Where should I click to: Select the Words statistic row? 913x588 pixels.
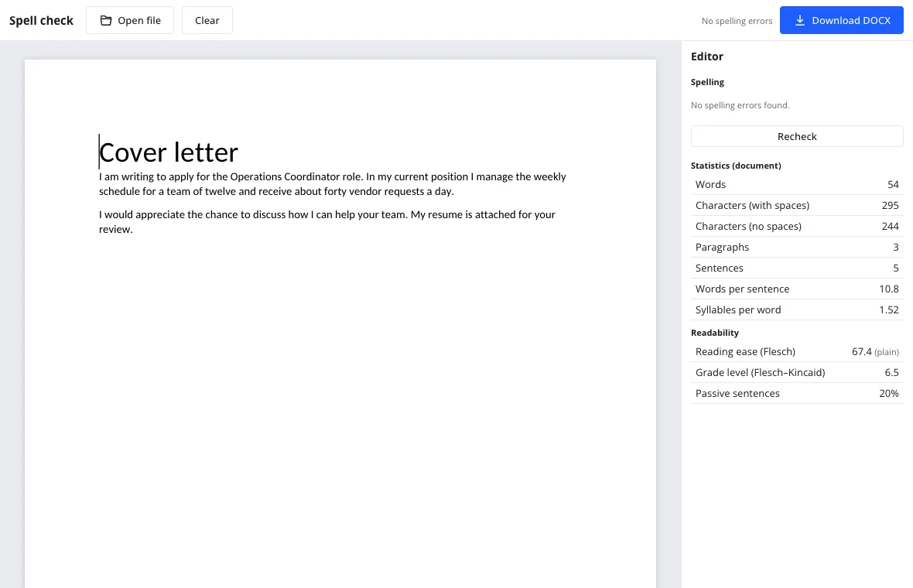(796, 185)
